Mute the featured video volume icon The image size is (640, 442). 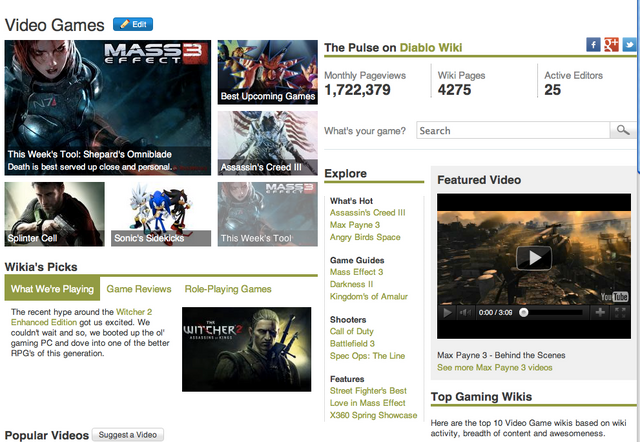click(465, 313)
